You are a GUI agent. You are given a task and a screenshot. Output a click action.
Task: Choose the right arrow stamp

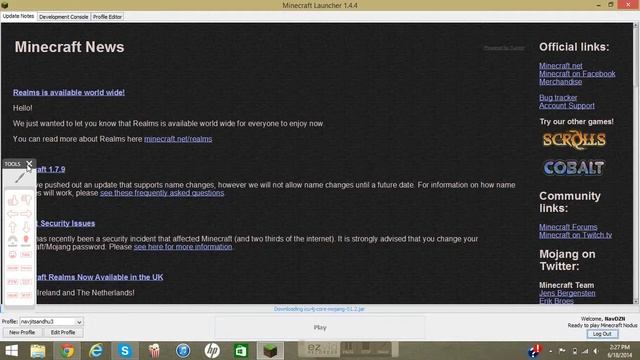(x=26, y=213)
